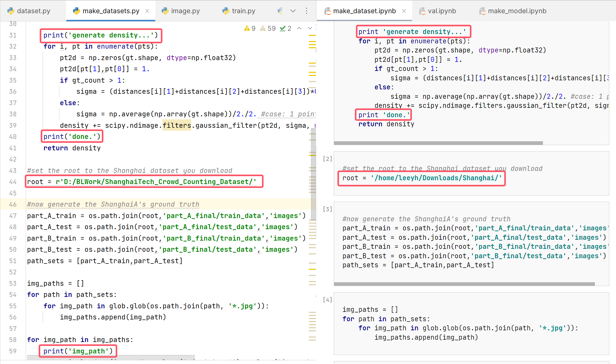
Task: Click the yellow warnings indicator showing 9
Action: coord(250,28)
